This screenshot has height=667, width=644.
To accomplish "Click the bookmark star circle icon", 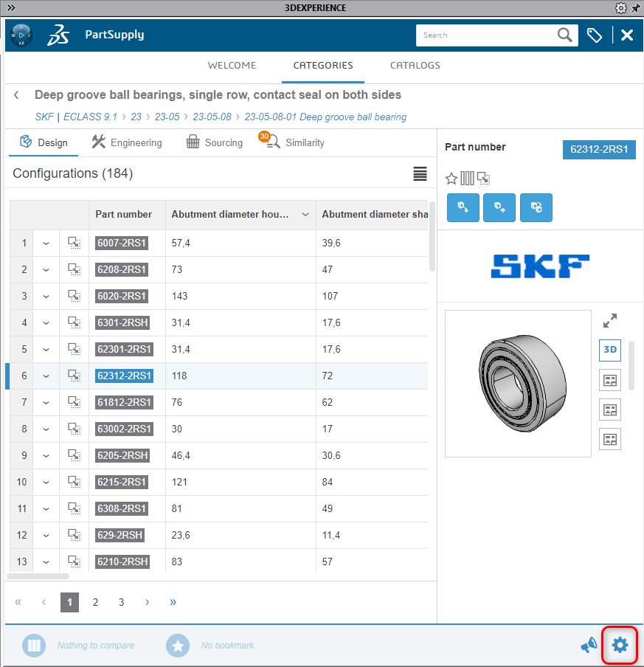I will 178,646.
